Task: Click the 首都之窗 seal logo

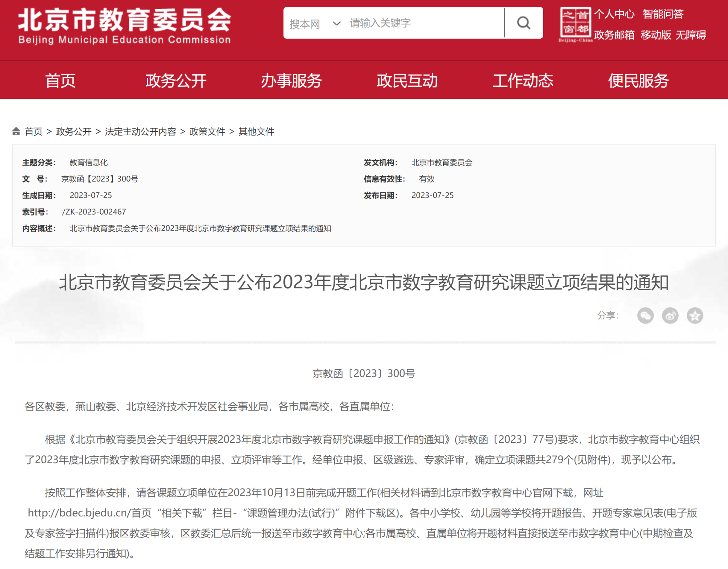Action: coord(575,24)
